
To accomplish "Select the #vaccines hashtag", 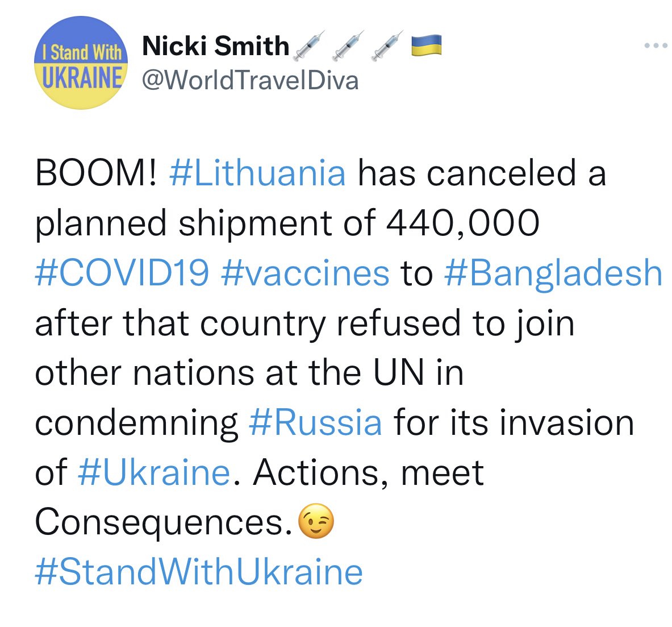I will [305, 273].
